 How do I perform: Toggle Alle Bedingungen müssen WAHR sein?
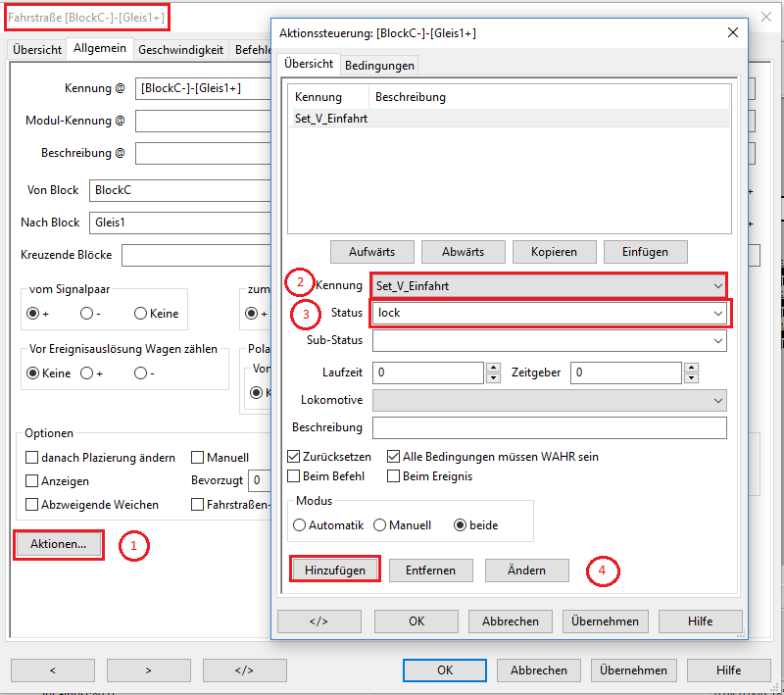pos(394,457)
